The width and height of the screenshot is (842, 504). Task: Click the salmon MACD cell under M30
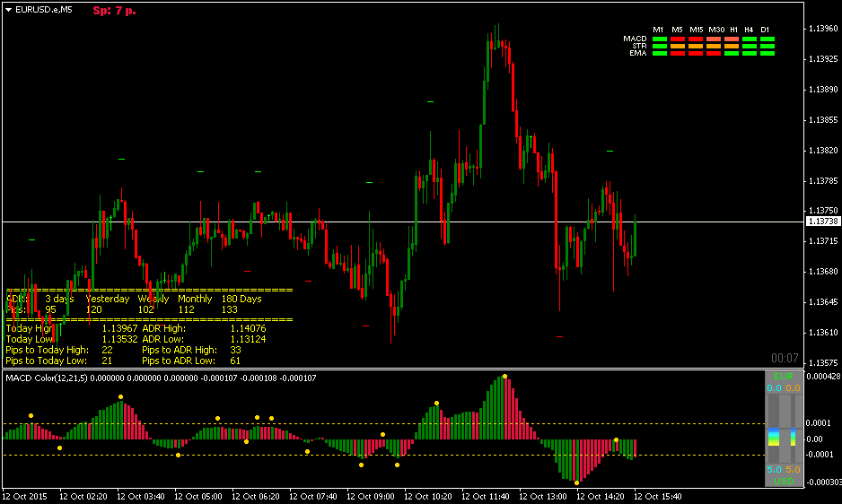[x=714, y=39]
